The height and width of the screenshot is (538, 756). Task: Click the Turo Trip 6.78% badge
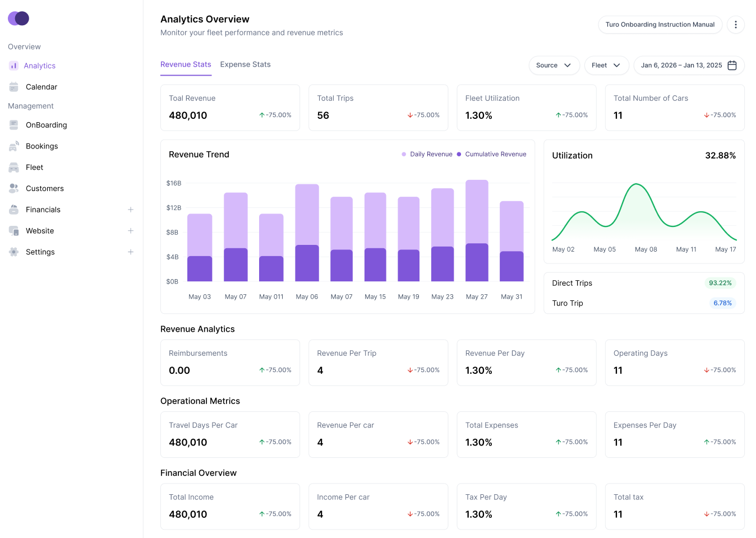(x=722, y=303)
